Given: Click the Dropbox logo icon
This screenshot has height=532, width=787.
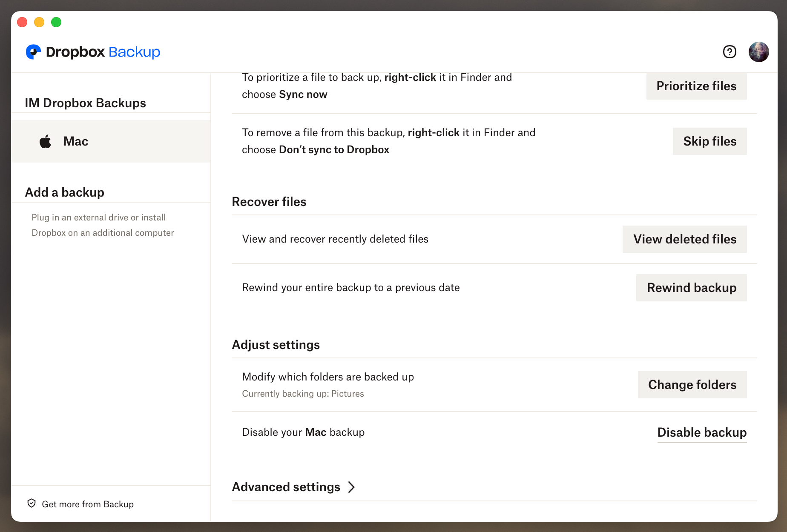Looking at the screenshot, I should (33, 52).
